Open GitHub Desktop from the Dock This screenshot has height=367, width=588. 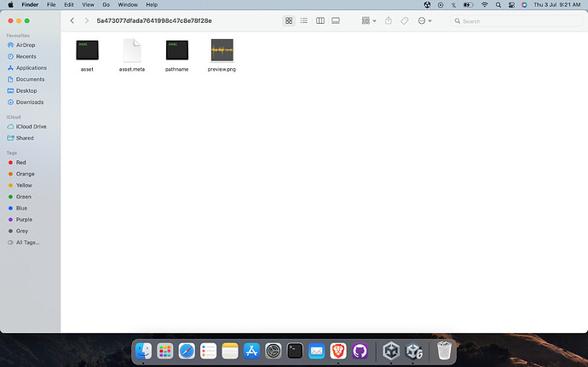pos(360,352)
